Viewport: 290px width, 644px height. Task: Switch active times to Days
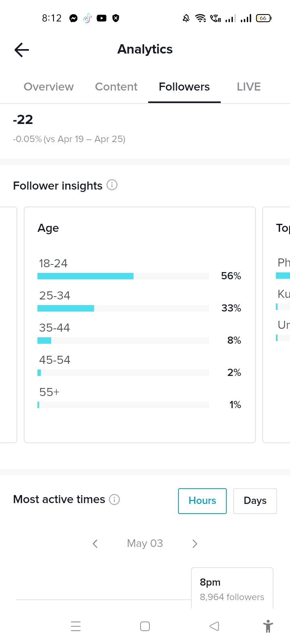click(255, 501)
